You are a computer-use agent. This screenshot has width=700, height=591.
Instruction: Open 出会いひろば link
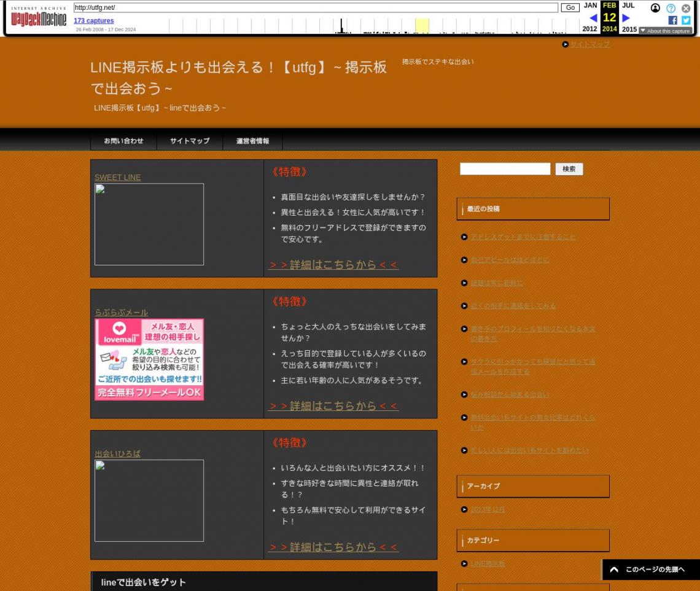[117, 453]
